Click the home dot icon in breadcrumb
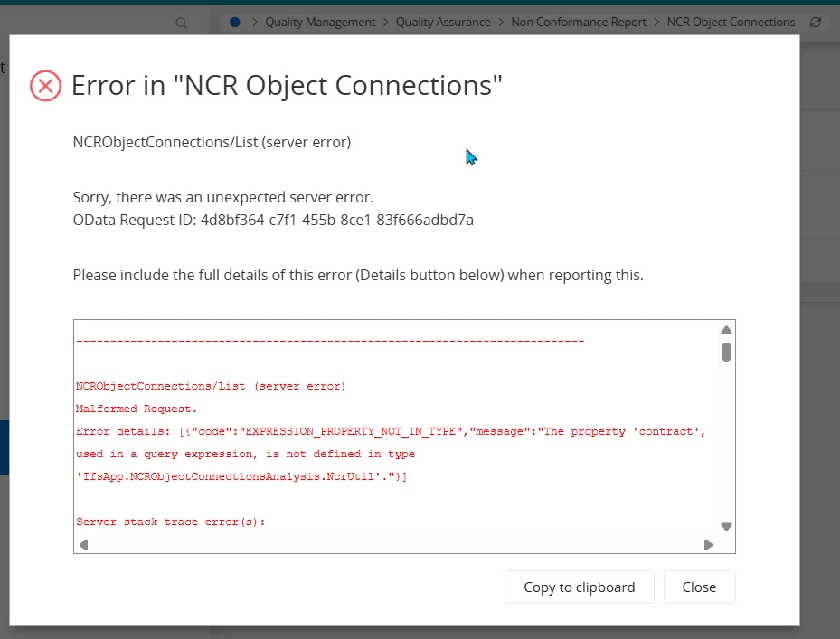Screen dimensions: 840x639 [x=235, y=22]
